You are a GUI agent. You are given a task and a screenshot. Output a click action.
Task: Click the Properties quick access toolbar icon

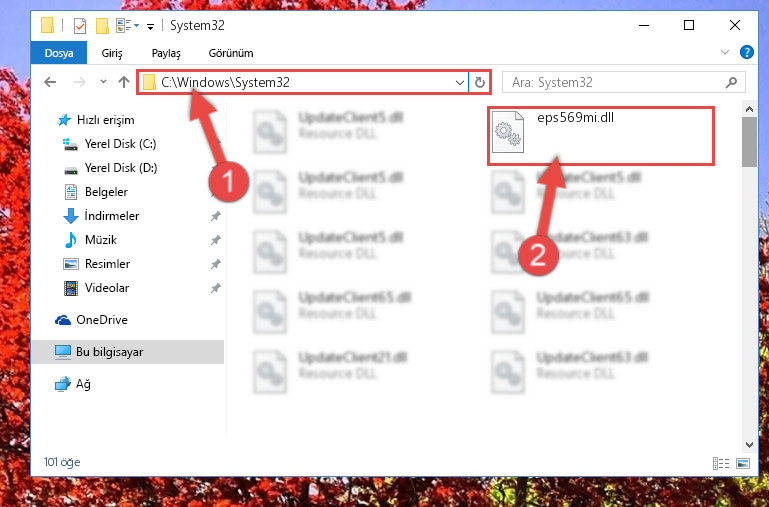80,25
